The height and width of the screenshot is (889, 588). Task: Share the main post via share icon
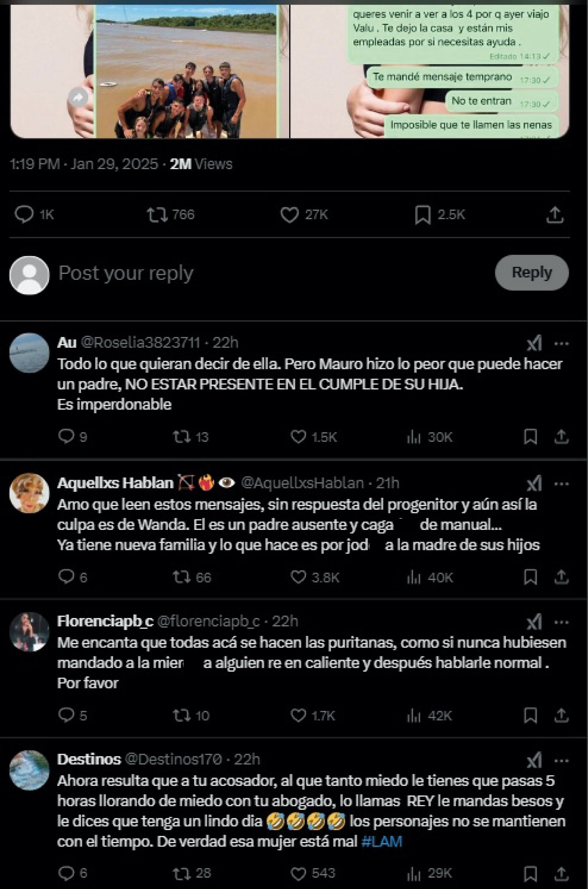click(555, 215)
